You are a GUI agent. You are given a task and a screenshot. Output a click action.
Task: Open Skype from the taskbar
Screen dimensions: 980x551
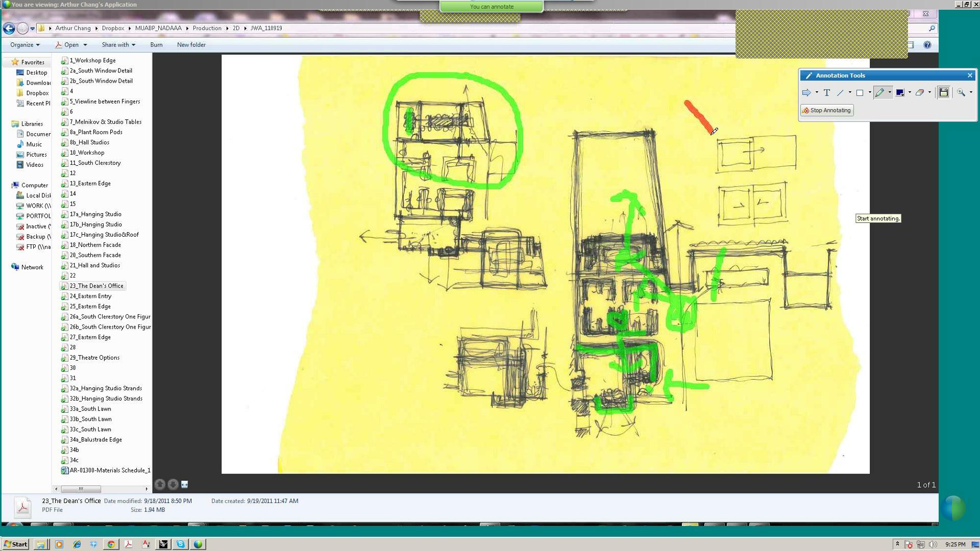(x=180, y=544)
